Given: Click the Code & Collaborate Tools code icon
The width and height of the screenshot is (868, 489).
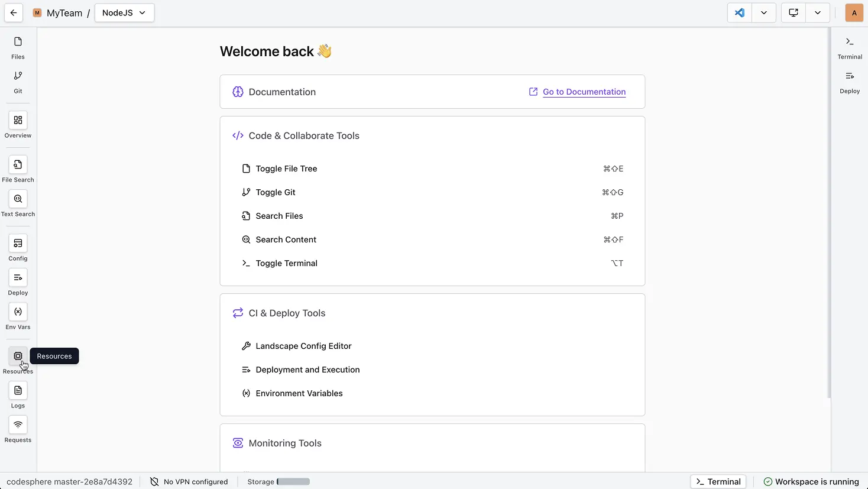Looking at the screenshot, I should (238, 136).
